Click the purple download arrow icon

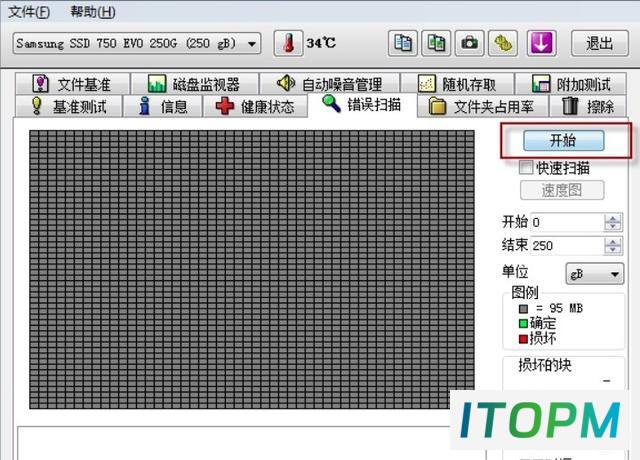541,43
